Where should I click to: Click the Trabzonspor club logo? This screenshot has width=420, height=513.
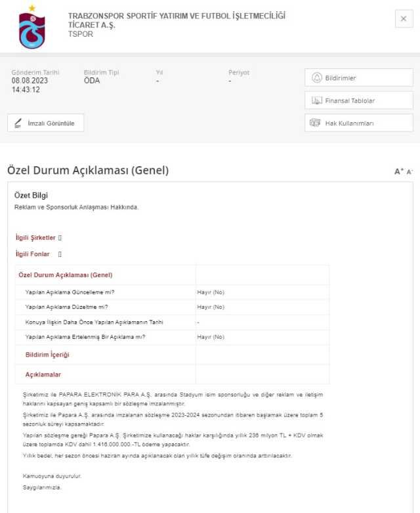coord(31,27)
